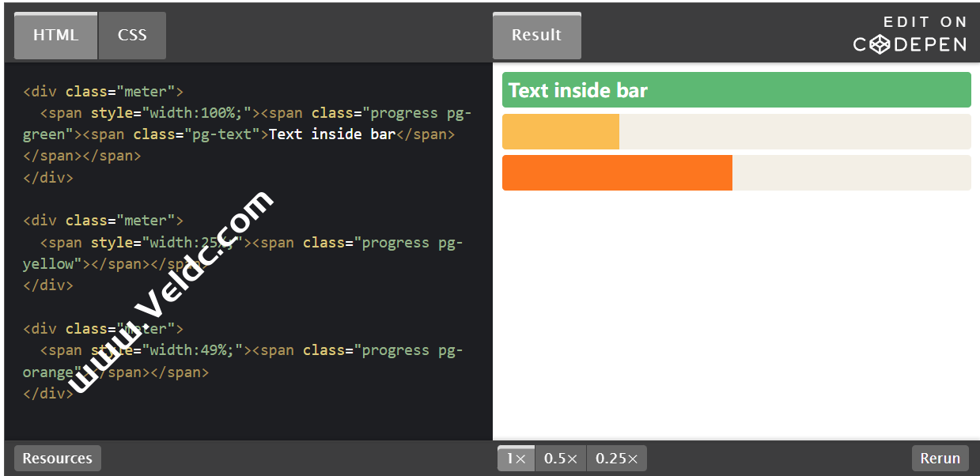Switch result zoom to 0.5×
Image resolution: width=980 pixels, height=476 pixels.
point(561,458)
